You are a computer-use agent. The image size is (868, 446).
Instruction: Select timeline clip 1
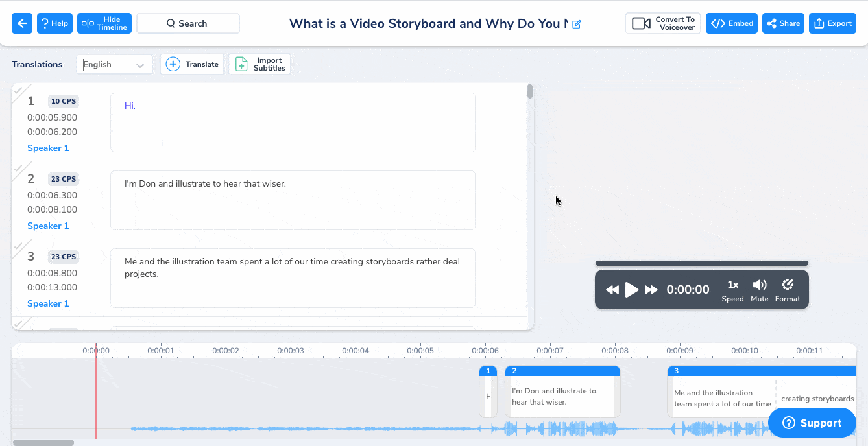488,392
